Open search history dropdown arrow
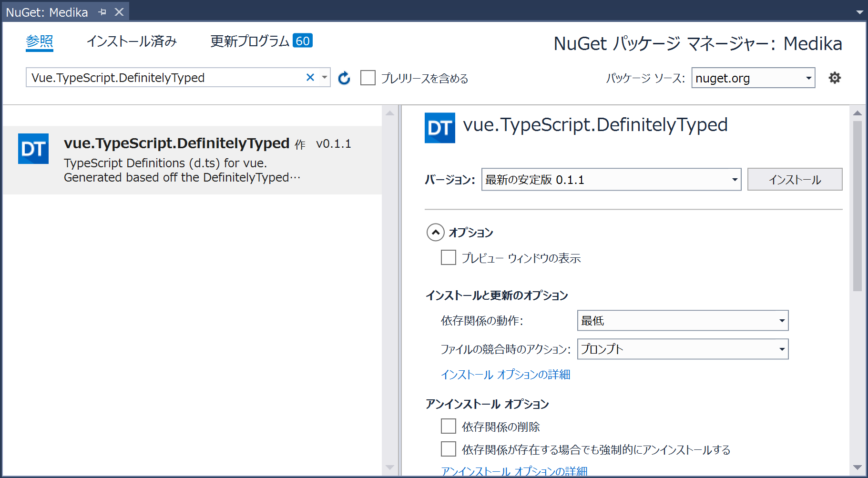This screenshot has height=478, width=868. 325,77
